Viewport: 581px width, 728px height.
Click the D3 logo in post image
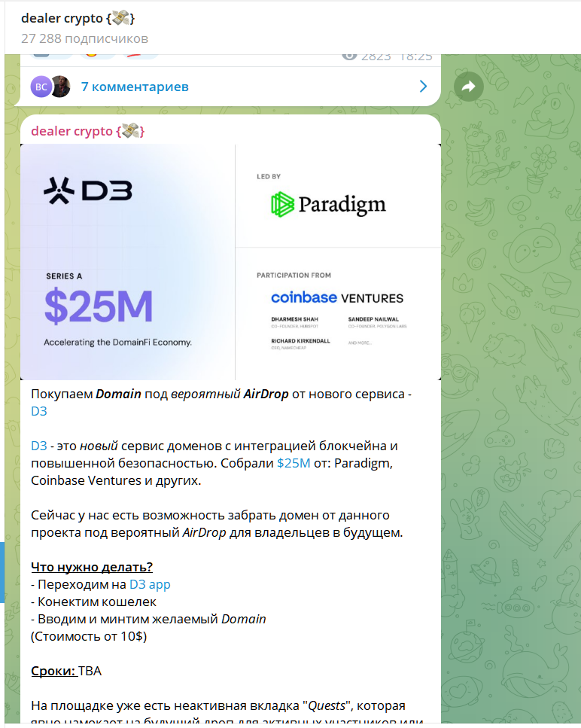pyautogui.click(x=88, y=192)
